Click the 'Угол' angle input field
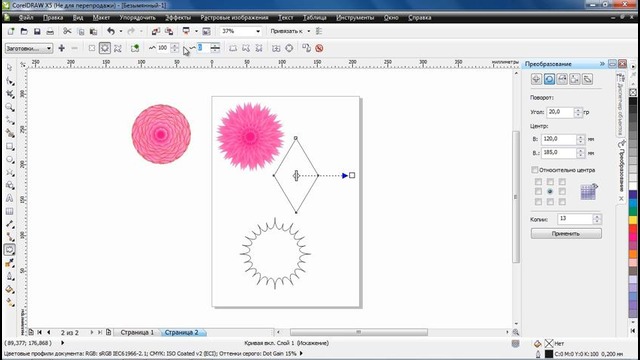Image resolution: width=640 pixels, height=360 pixels. [560, 112]
